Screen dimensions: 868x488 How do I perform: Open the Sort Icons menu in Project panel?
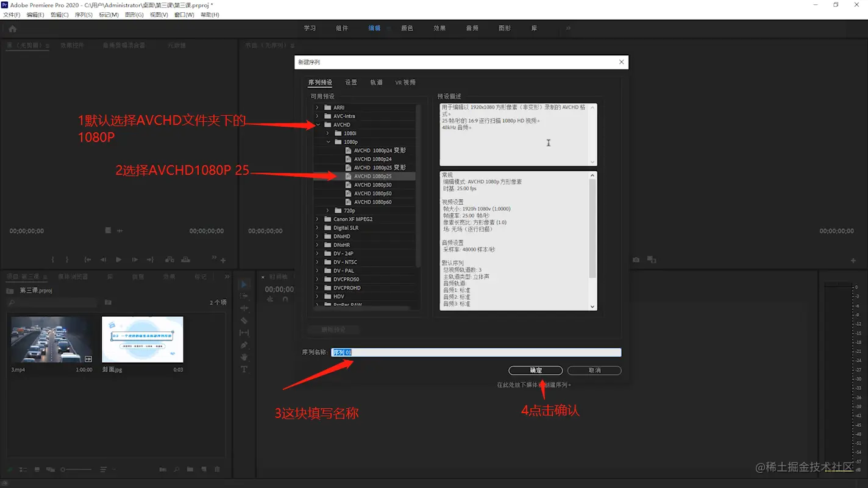tap(104, 470)
